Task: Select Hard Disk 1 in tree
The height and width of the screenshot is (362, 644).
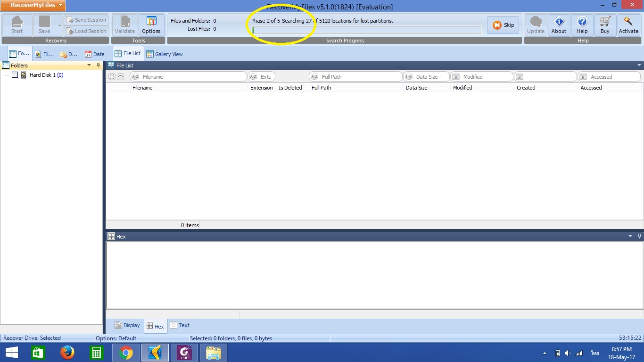Action: pyautogui.click(x=46, y=75)
